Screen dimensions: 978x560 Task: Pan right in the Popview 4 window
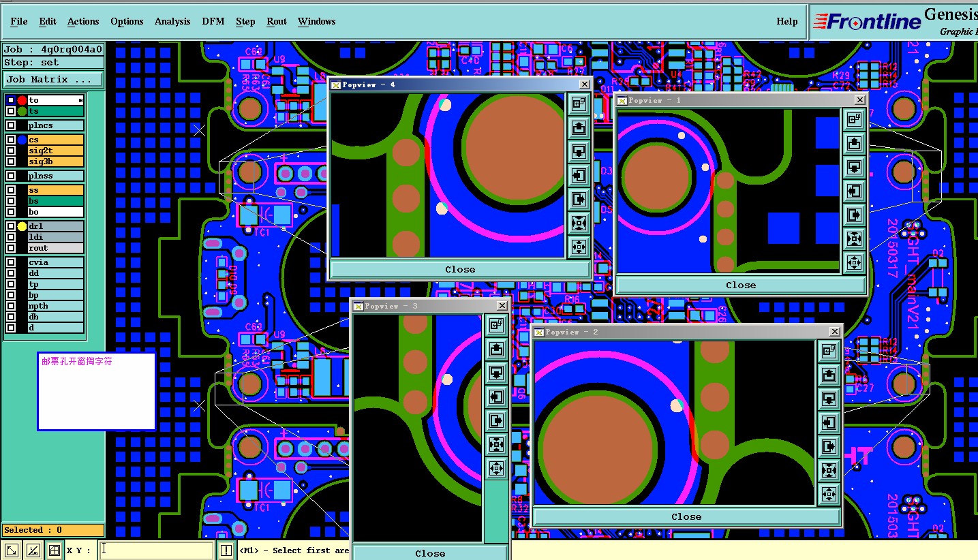579,199
